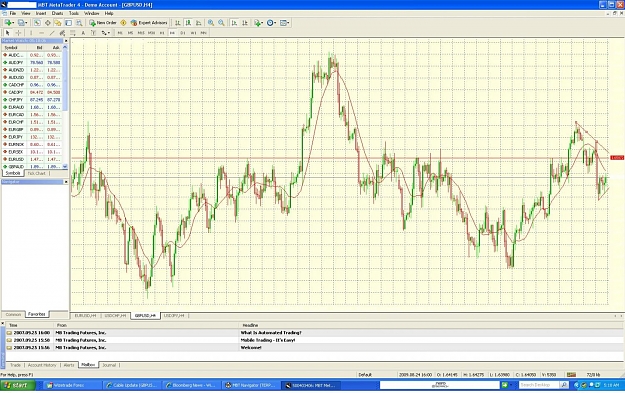Switch to W1 timeframe
625x393 pixels.
[193, 33]
